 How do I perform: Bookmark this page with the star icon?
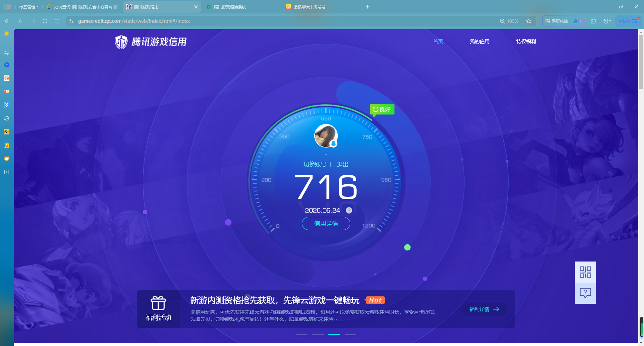[529, 21]
